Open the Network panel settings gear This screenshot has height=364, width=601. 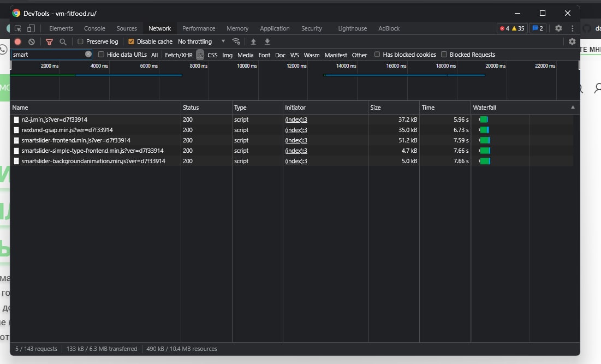pyautogui.click(x=572, y=41)
